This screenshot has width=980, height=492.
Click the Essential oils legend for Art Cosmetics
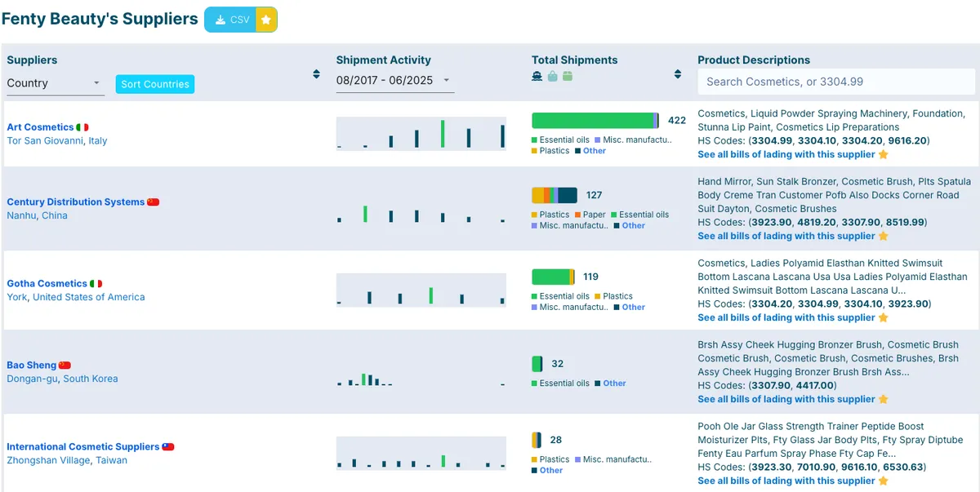(x=560, y=140)
